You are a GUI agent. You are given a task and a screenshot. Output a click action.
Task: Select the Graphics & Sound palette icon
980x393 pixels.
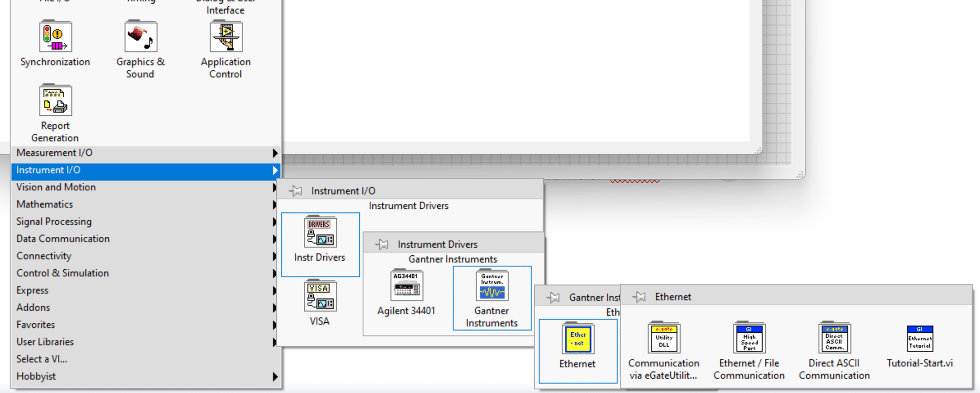(141, 37)
